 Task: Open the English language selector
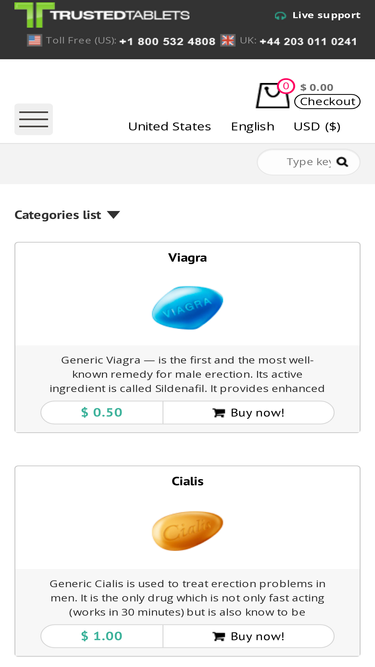pos(253,127)
